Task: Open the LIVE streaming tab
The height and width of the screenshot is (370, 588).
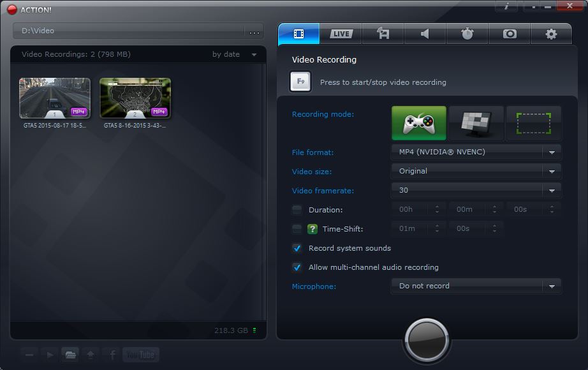Action: click(341, 34)
